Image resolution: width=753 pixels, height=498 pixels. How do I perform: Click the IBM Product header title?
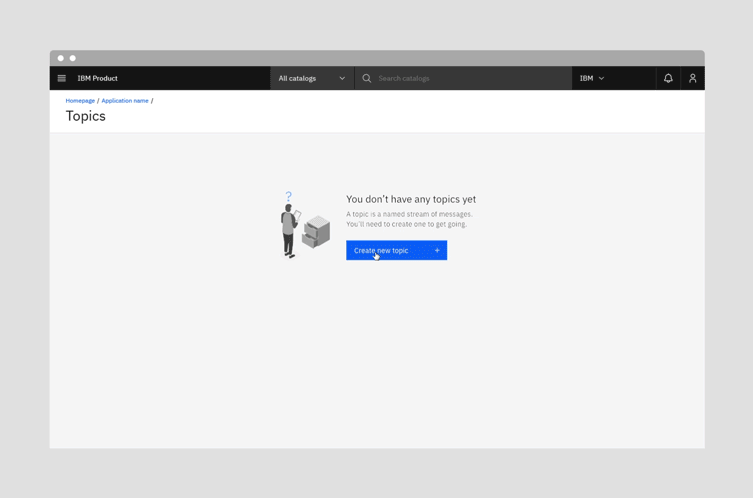point(97,78)
